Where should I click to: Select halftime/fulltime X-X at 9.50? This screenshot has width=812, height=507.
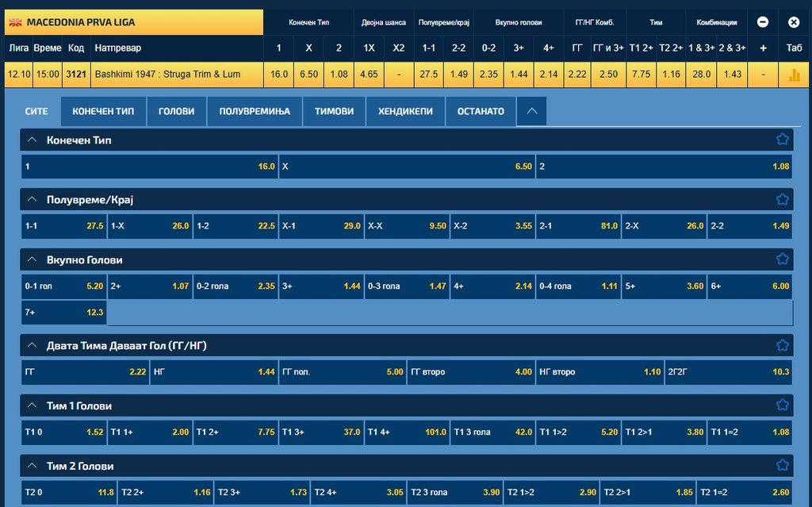click(x=407, y=226)
